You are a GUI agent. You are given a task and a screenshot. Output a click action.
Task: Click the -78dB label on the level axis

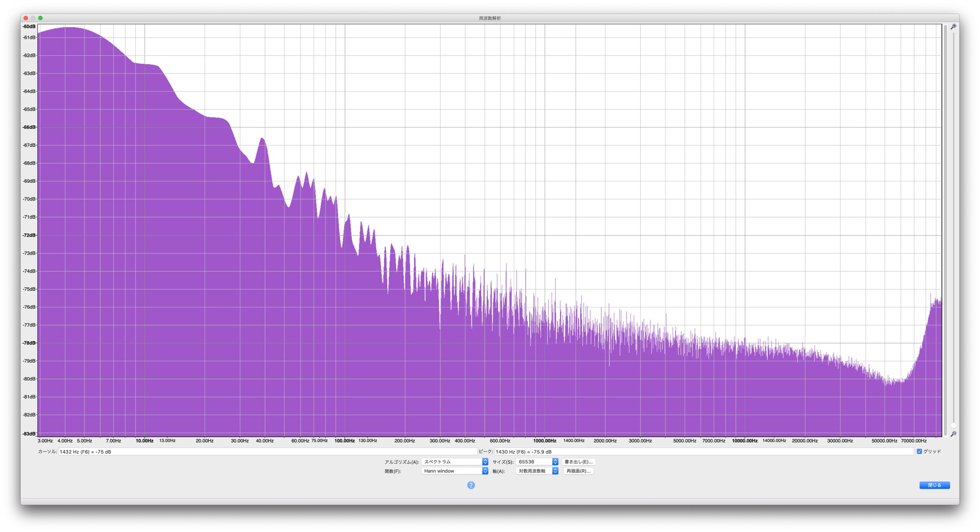click(x=29, y=343)
